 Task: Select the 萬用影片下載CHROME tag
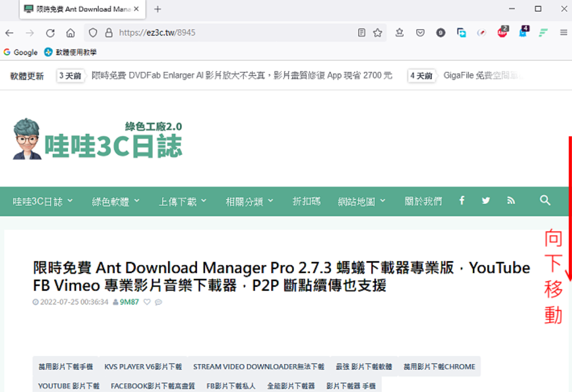[439, 367]
